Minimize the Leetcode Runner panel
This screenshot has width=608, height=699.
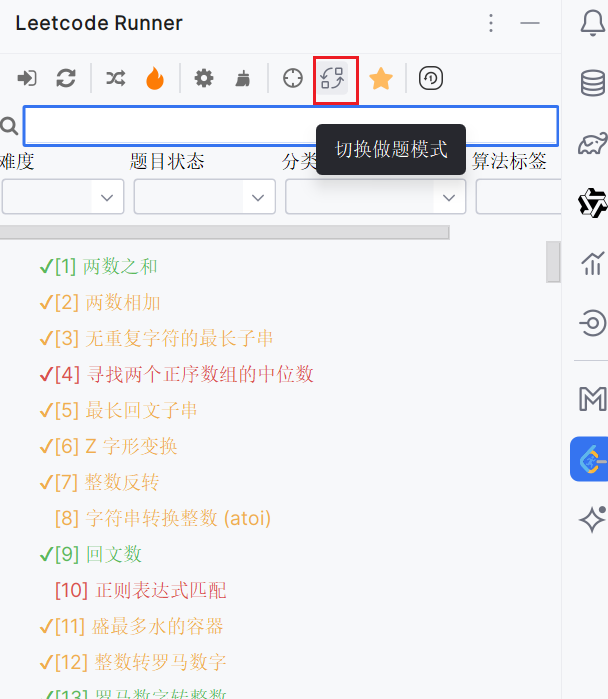coord(530,23)
